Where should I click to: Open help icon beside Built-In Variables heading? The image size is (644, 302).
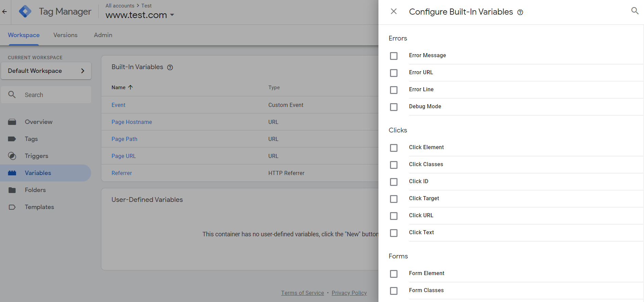click(x=170, y=67)
